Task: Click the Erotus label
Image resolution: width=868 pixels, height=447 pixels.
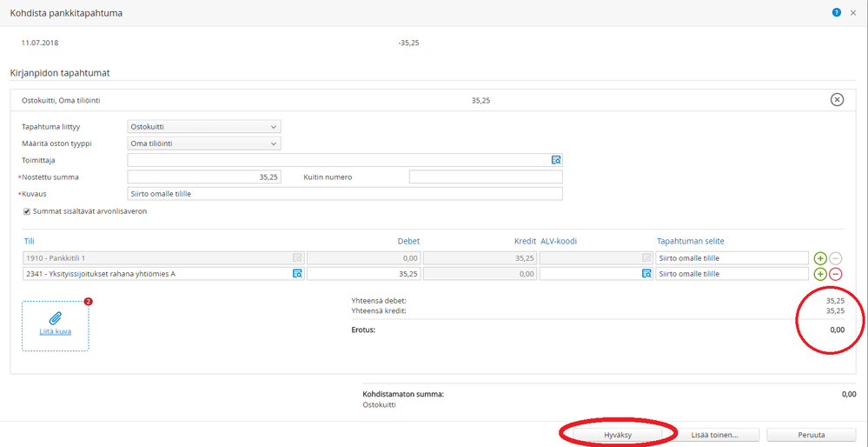Action: tap(363, 330)
